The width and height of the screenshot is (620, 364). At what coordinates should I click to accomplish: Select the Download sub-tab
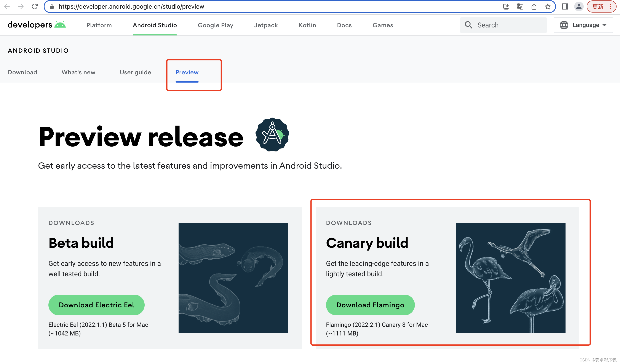pyautogui.click(x=22, y=72)
